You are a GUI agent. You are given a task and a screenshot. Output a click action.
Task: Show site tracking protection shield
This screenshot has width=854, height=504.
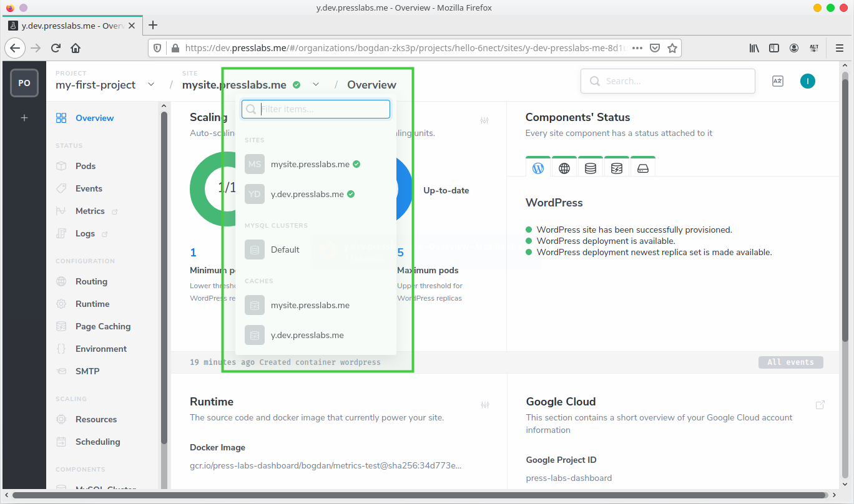point(157,48)
